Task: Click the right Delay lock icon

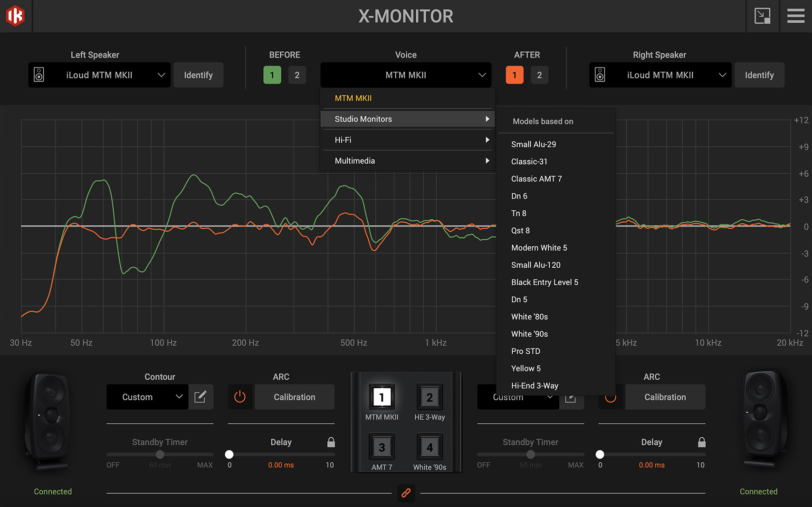Action: (x=701, y=442)
